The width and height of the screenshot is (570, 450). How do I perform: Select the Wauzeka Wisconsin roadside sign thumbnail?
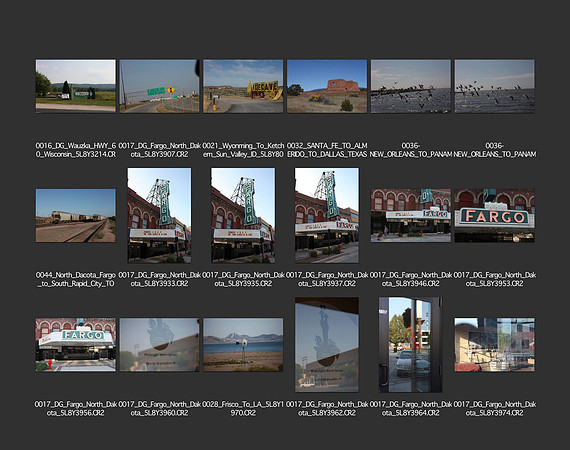pos(76,86)
